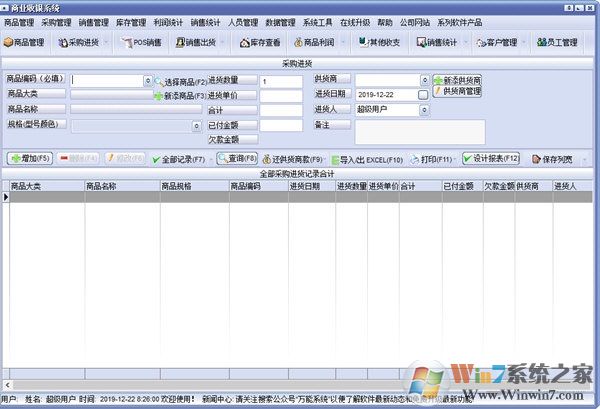Select the first table row indicator
This screenshot has height=409, width=600.
(x=6, y=197)
